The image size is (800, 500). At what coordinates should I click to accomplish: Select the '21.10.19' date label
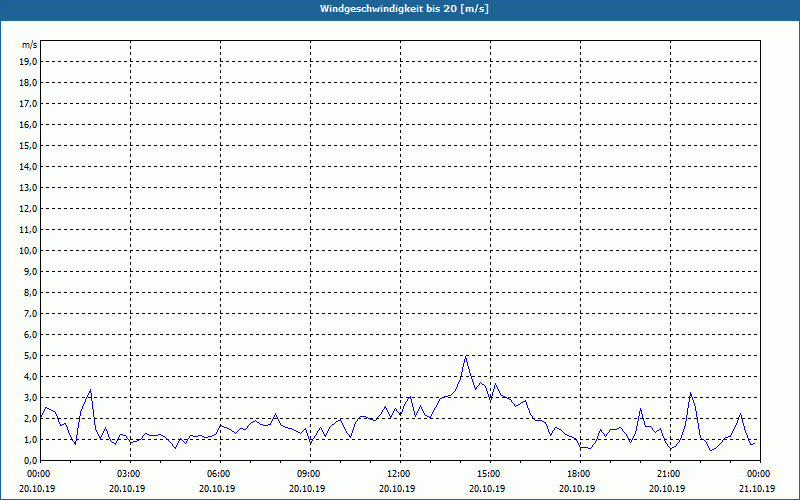coord(757,488)
